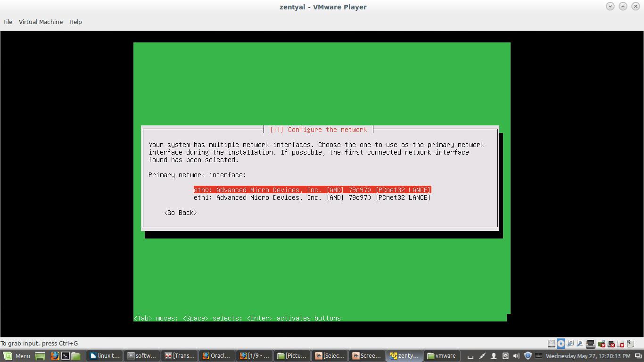Switch to the '[Trans...' taskbar window
The width and height of the screenshot is (644, 362).
click(179, 356)
